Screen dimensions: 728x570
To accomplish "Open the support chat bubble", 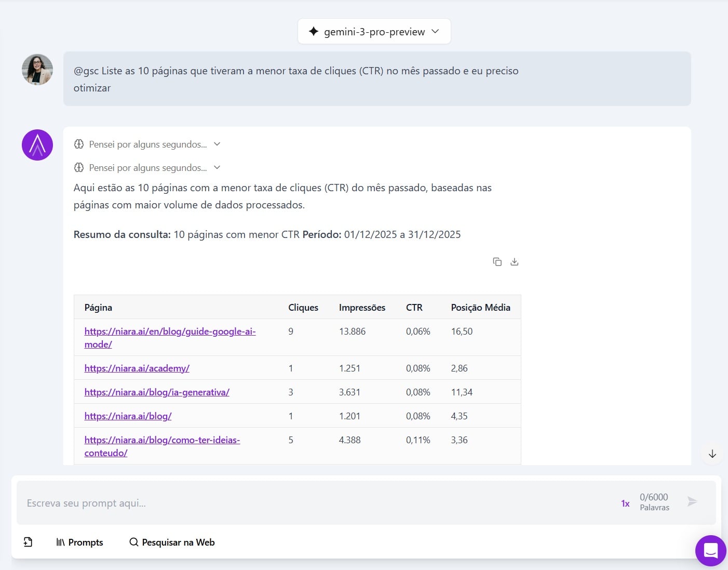I will (x=710, y=550).
